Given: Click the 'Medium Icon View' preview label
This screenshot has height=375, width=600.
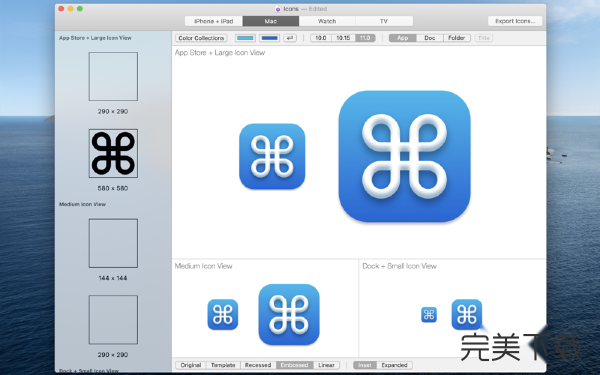Looking at the screenshot, I should coord(204,266).
